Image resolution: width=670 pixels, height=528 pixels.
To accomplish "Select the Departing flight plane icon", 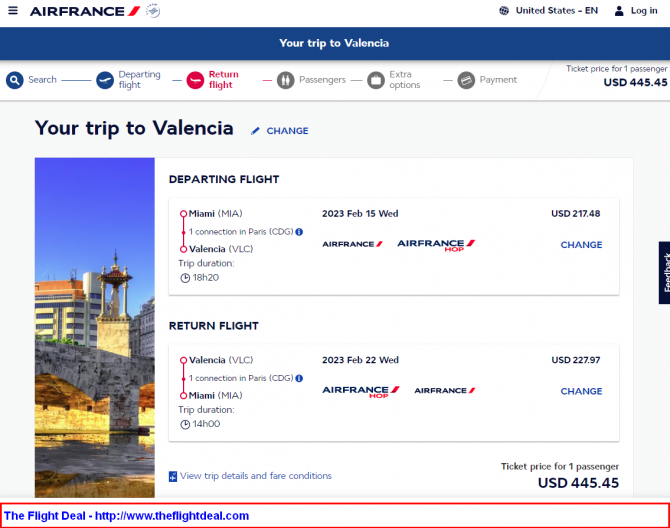I will coord(105,80).
